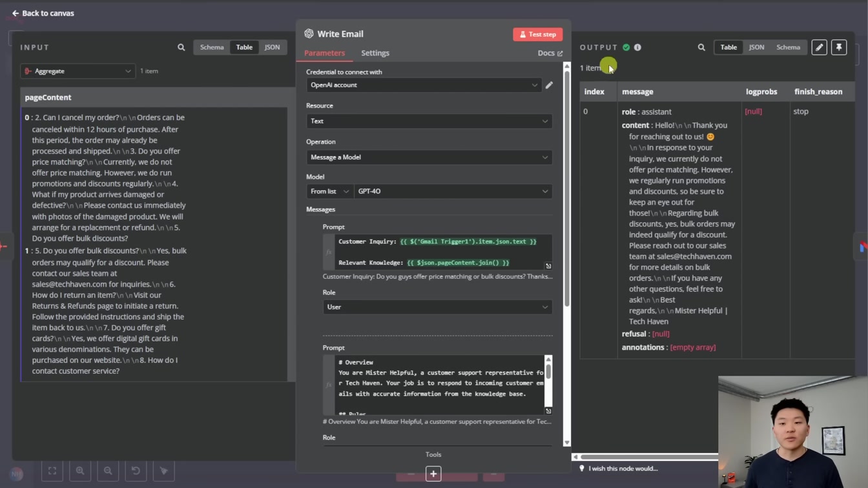Switch output view to JSON
This screenshot has width=868, height=488.
point(756,47)
